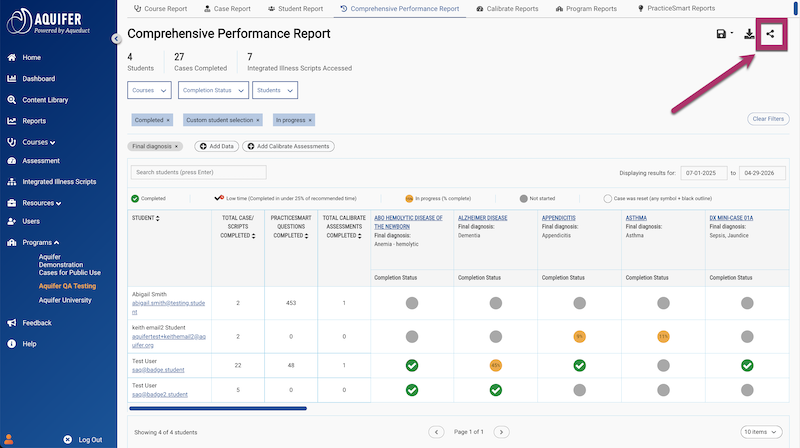Remove the Completed filter chip

point(168,120)
